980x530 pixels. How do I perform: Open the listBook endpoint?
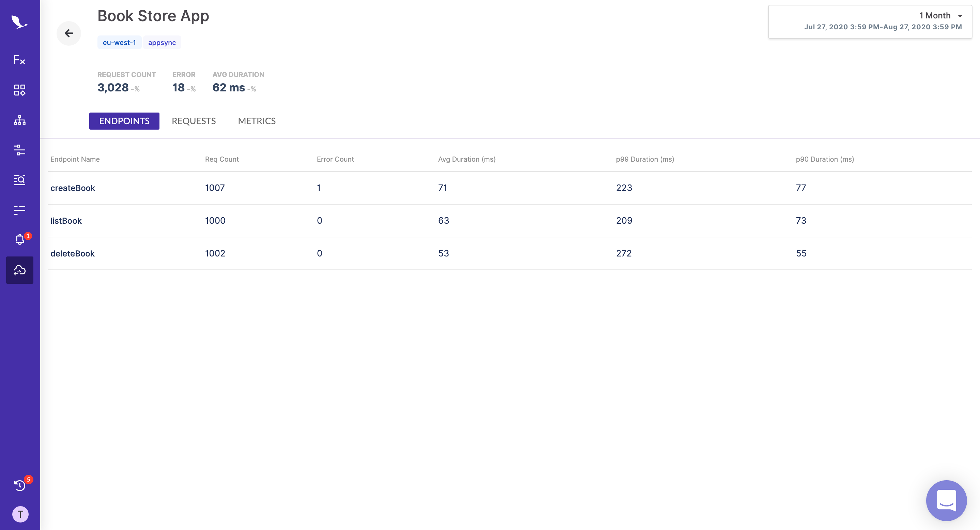coord(66,221)
